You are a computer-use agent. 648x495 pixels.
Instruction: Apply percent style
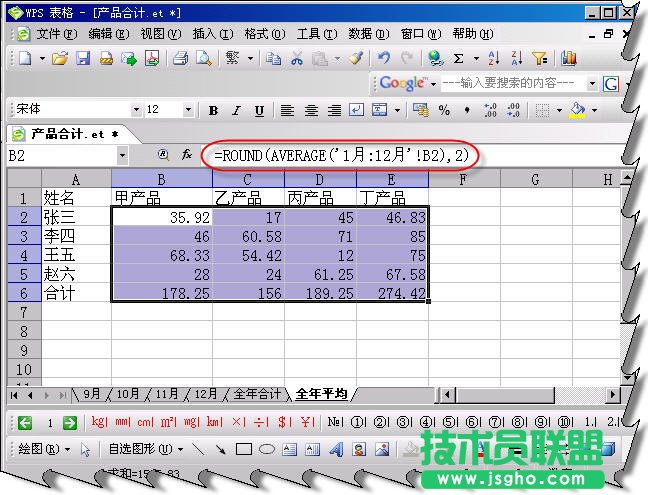coord(444,110)
